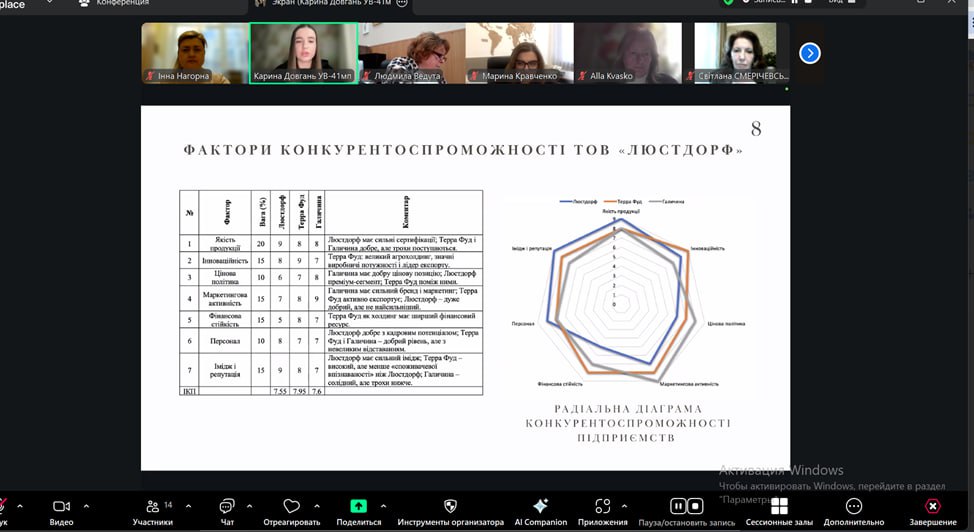The width and height of the screenshot is (974, 532).
Task: Click the End meeting button (Завершение)
Action: point(932,507)
